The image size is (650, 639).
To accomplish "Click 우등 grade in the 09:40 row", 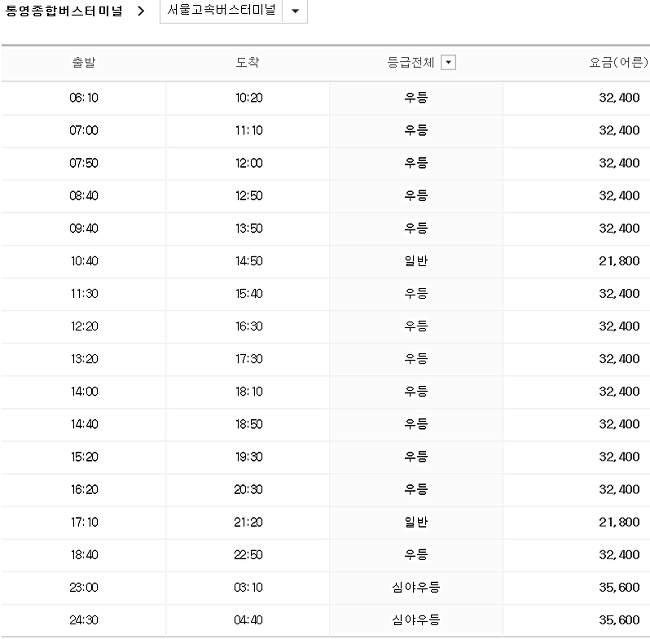I will 416,228.
